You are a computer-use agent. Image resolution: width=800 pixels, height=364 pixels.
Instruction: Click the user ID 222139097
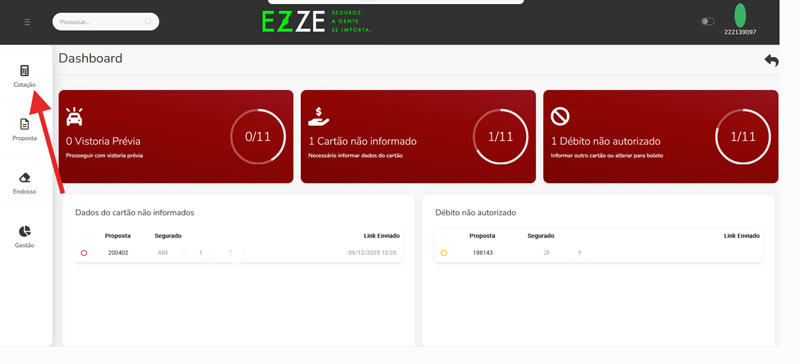[x=740, y=32]
